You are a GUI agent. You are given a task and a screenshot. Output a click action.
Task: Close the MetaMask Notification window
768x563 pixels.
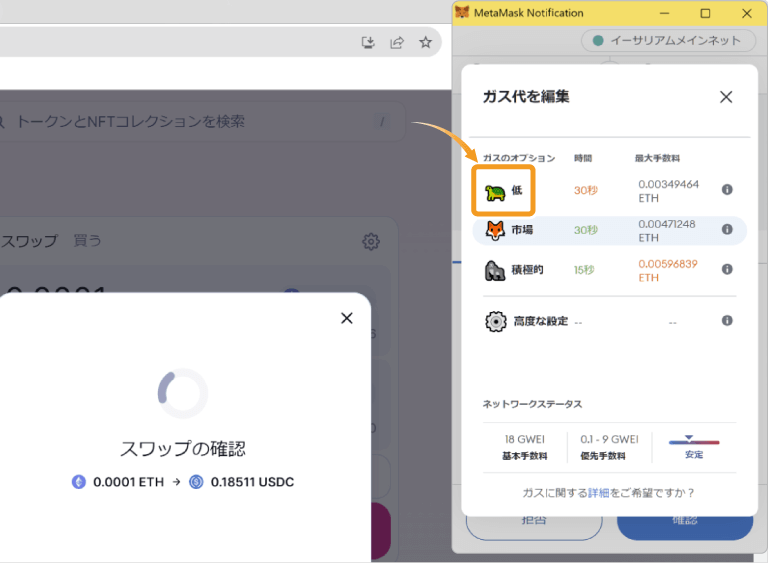click(x=746, y=13)
